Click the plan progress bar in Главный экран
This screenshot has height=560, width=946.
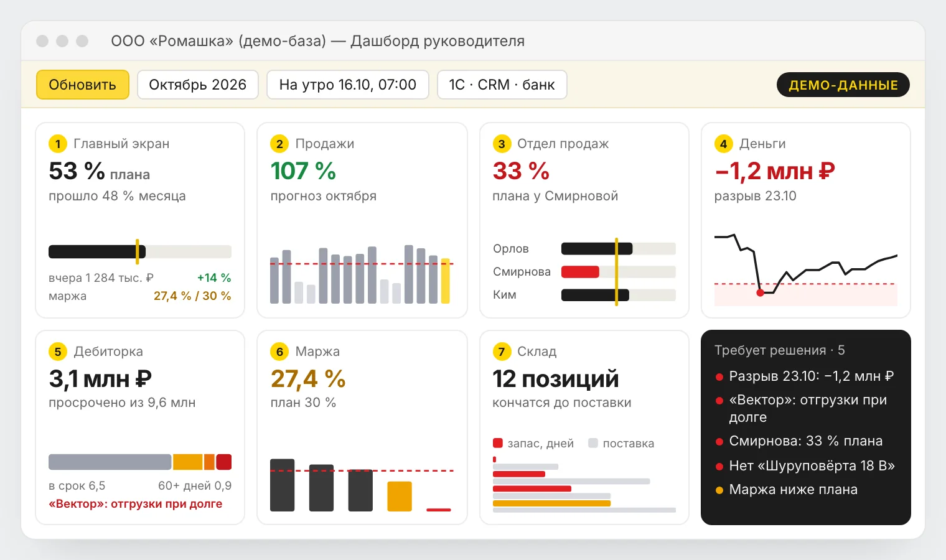pyautogui.click(x=140, y=251)
